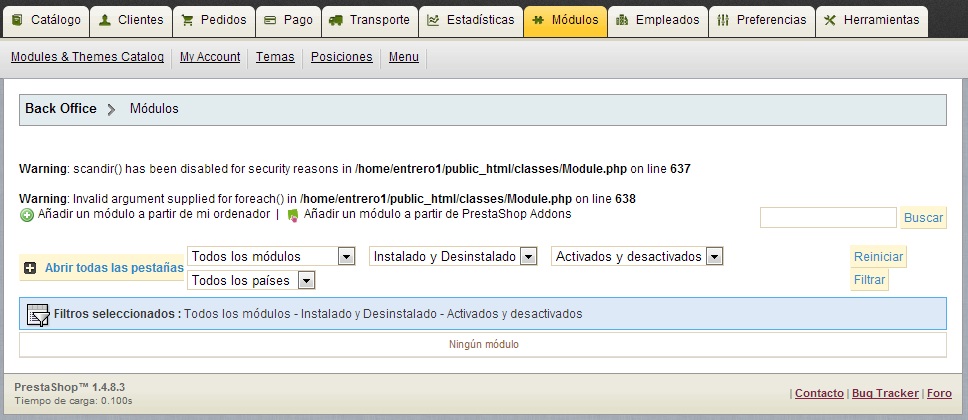Click the Herramientas tools icon

point(830,20)
